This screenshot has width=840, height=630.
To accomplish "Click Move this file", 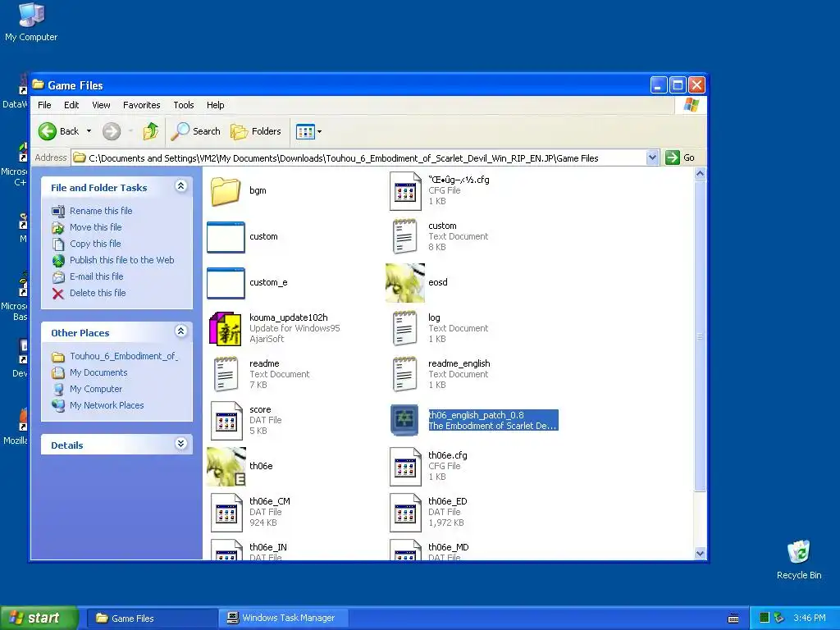I will (95, 227).
